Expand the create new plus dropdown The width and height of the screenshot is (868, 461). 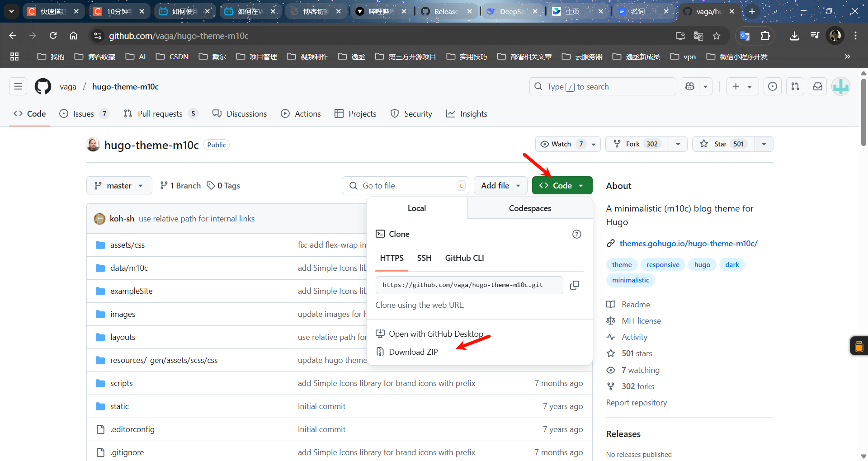click(x=742, y=86)
